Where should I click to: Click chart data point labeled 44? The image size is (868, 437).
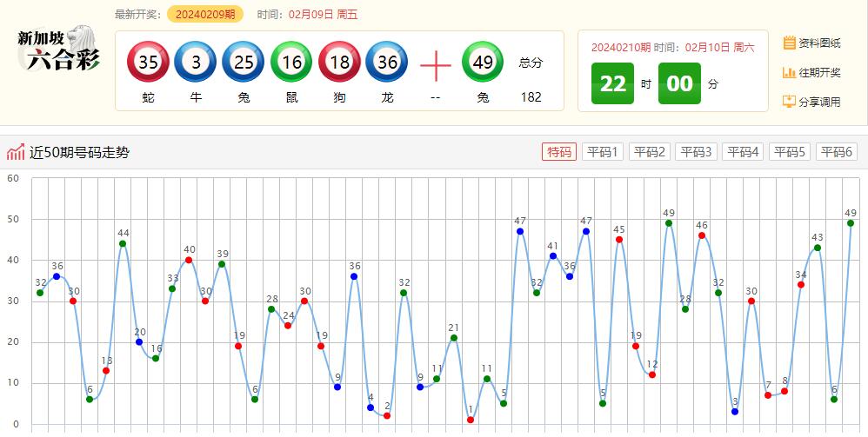[x=123, y=243]
